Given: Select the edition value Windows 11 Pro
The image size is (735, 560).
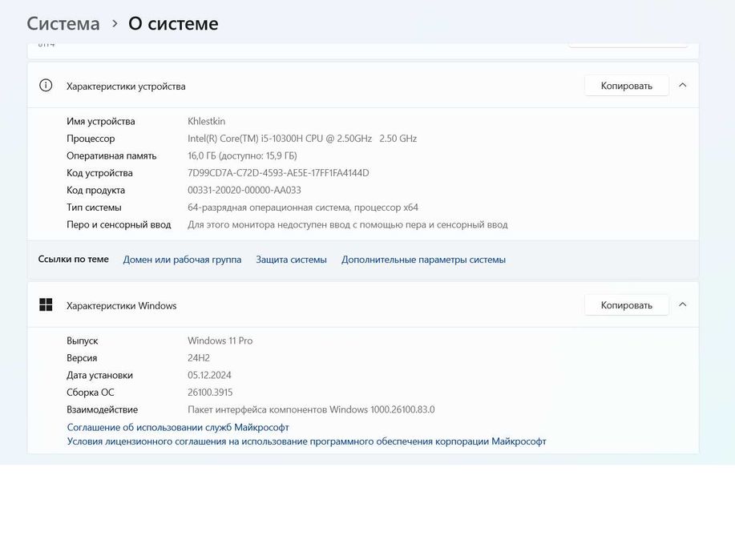Looking at the screenshot, I should [x=220, y=340].
